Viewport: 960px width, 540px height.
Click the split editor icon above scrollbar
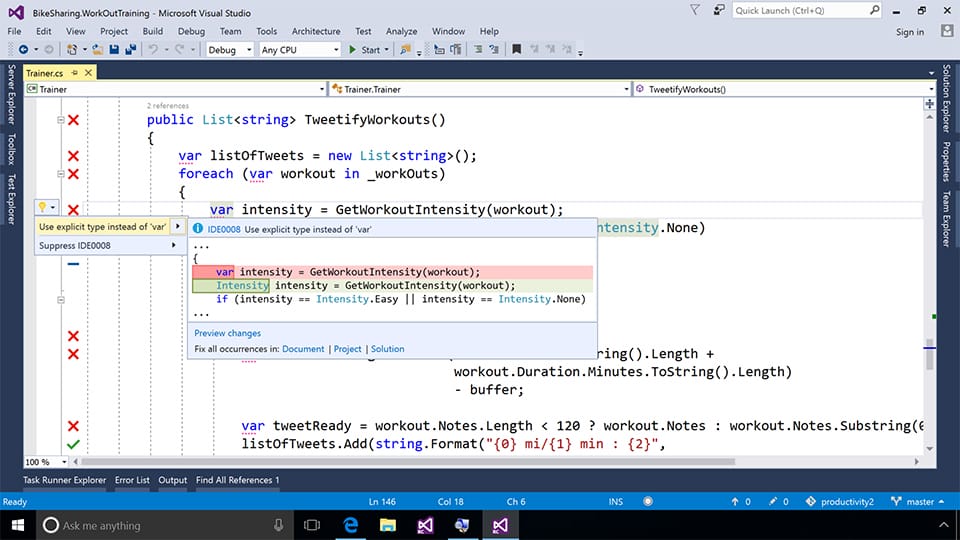[929, 103]
